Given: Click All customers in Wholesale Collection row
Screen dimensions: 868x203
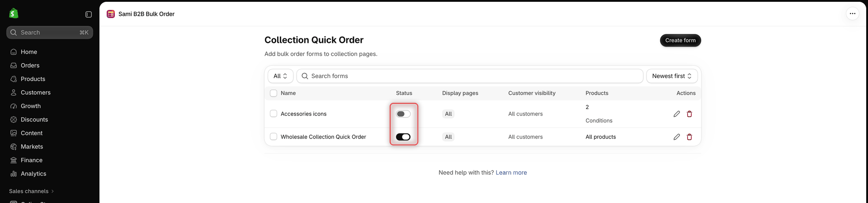Looking at the screenshot, I should coord(525,137).
